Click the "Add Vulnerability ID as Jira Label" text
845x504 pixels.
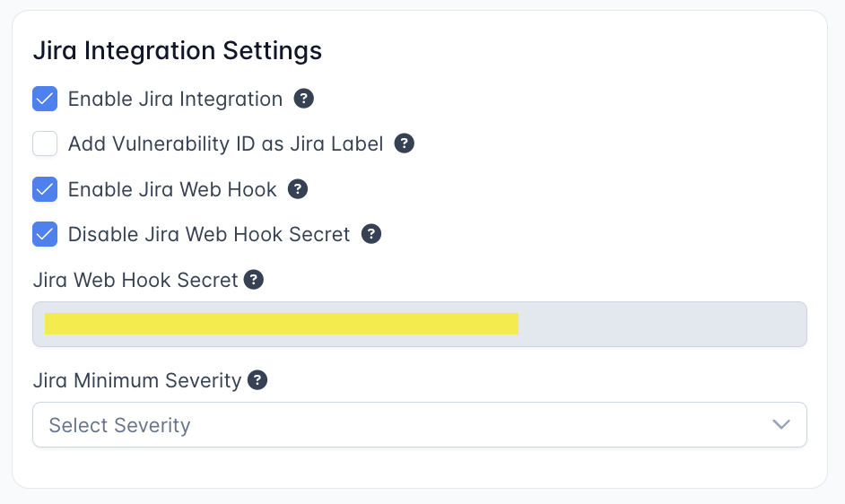click(225, 143)
